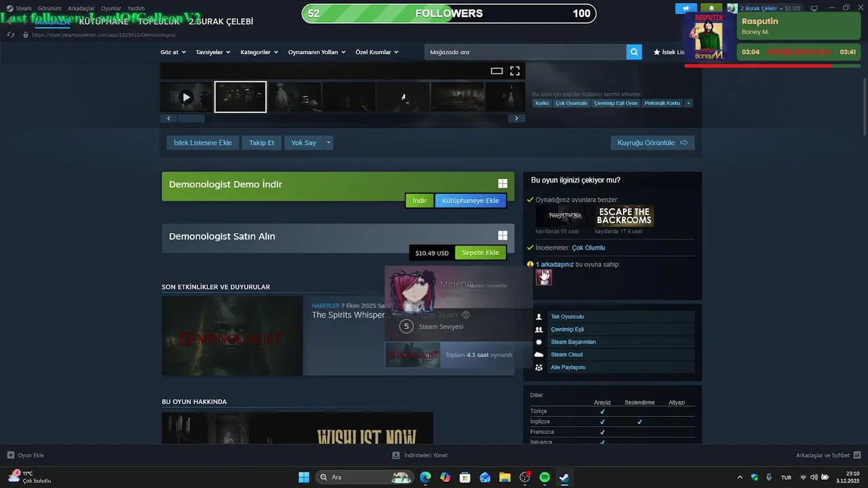Open weather widget in taskbar

tap(30, 477)
